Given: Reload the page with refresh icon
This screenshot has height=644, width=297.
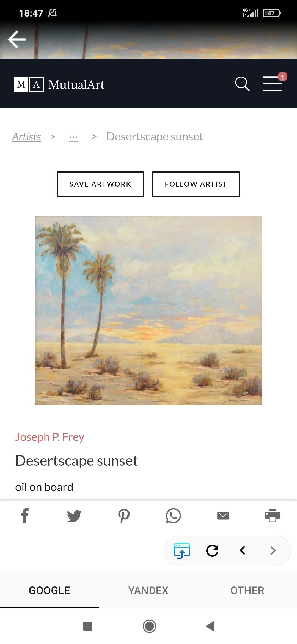Looking at the screenshot, I should [x=212, y=550].
